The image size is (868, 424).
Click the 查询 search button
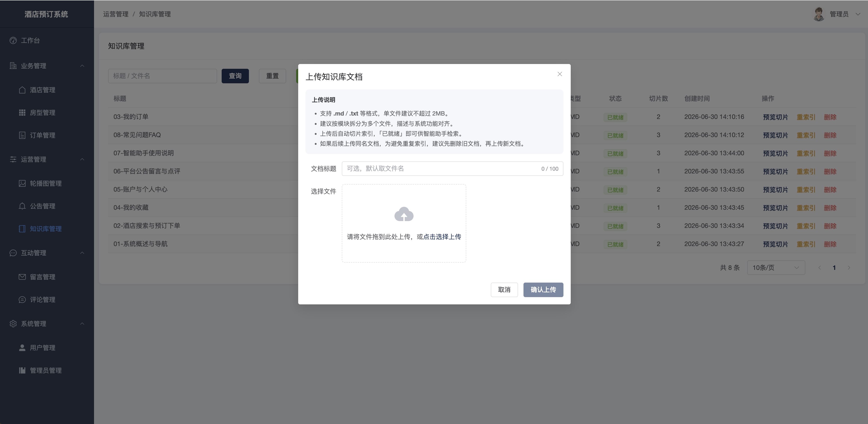coord(235,76)
